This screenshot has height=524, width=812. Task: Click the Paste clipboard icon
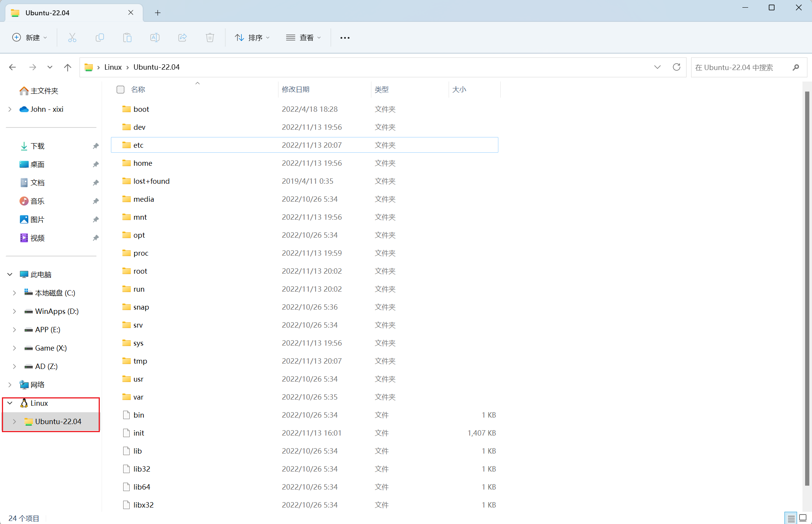[127, 38]
